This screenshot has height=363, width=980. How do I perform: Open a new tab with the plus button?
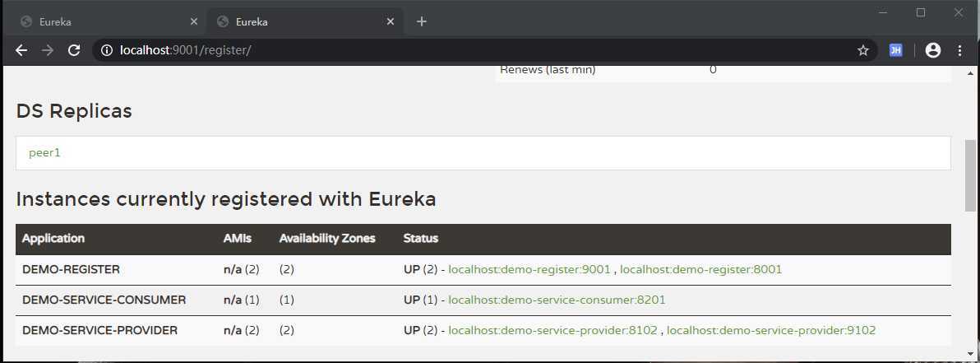pos(422,21)
